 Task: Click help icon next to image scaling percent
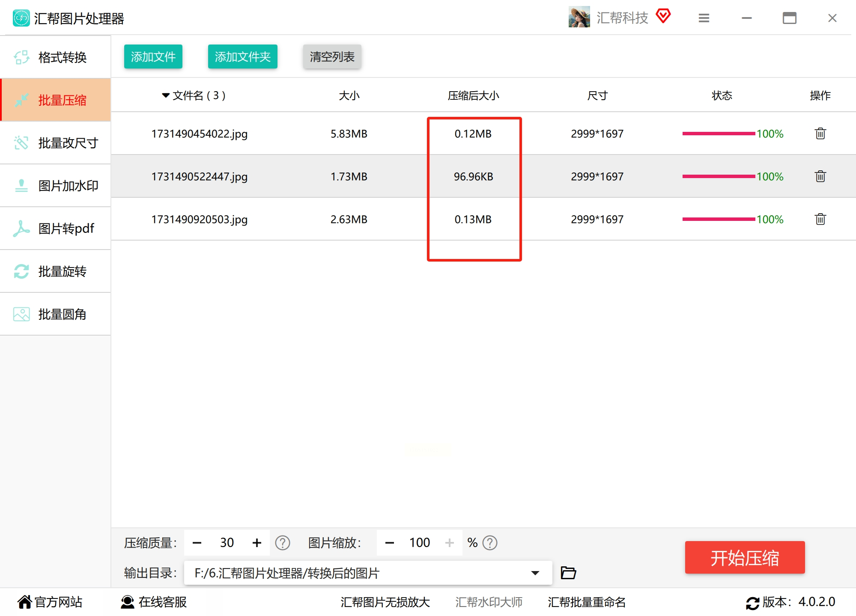490,543
